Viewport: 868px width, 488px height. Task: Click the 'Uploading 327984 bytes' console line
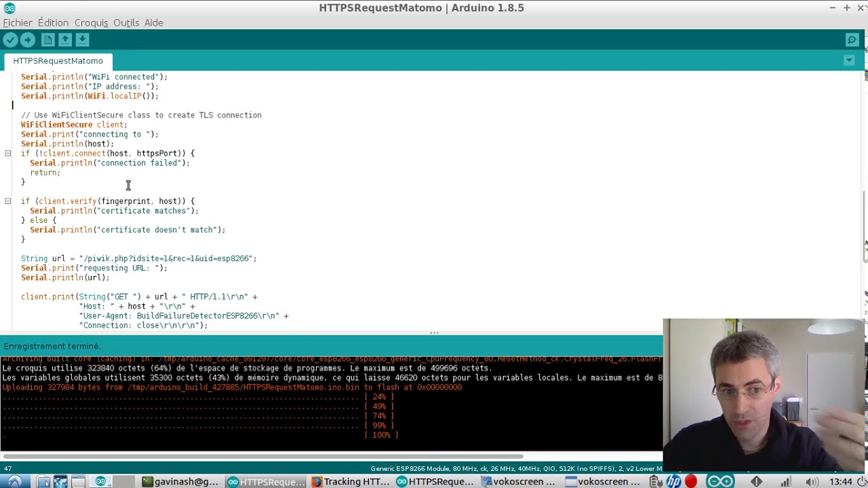pyautogui.click(x=232, y=387)
